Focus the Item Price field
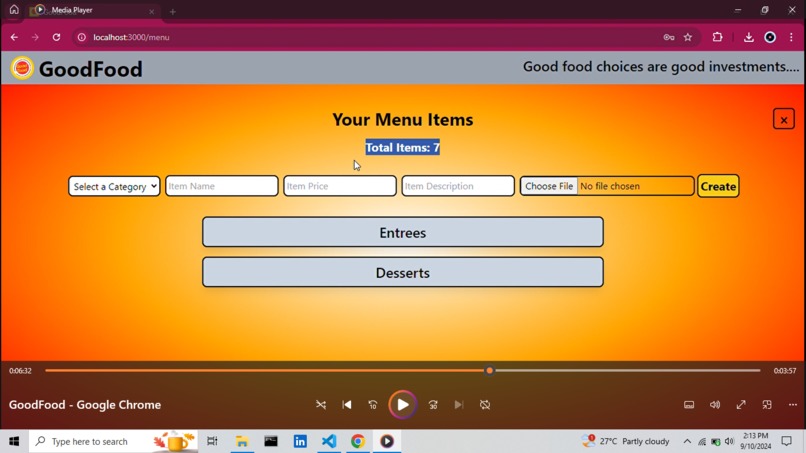This screenshot has width=806, height=453. [x=340, y=186]
